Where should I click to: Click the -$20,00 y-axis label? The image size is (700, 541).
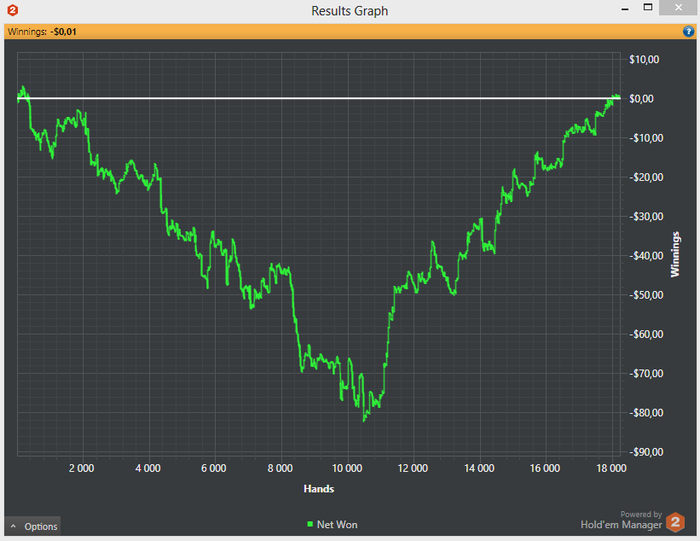pyautogui.click(x=646, y=177)
